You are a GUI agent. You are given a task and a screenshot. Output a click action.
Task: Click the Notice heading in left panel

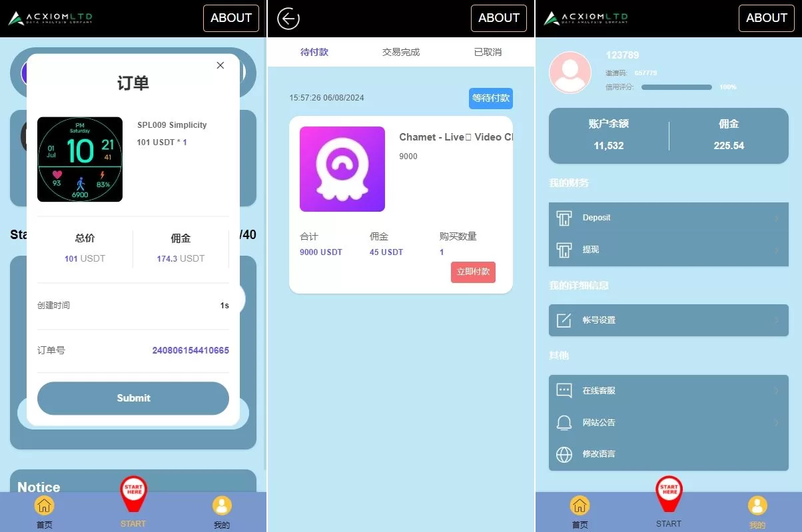click(39, 487)
